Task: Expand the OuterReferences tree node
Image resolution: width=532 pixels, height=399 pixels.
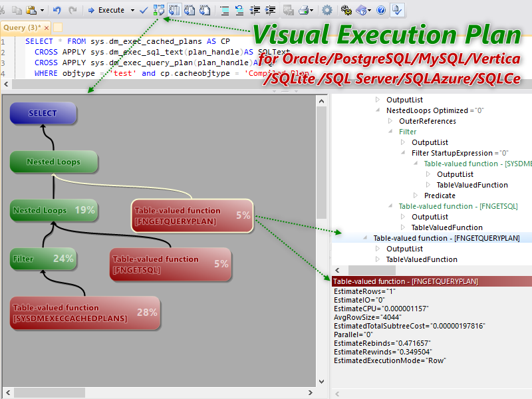Action: pos(390,121)
